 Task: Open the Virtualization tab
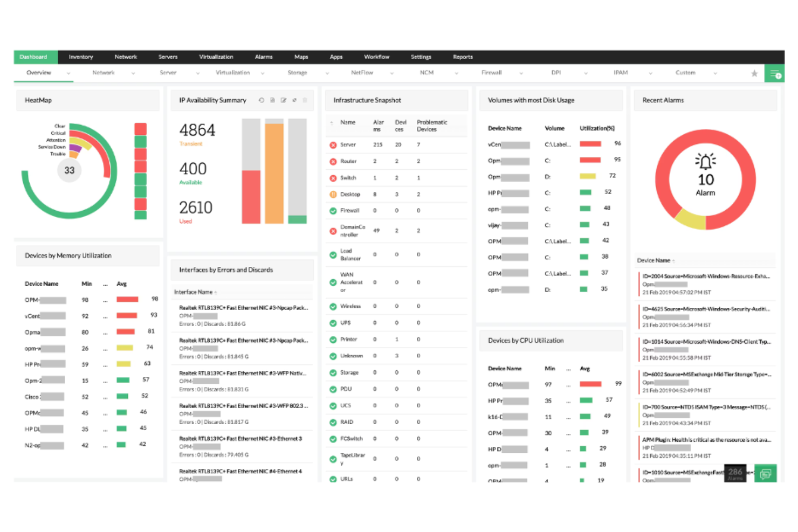(x=216, y=57)
